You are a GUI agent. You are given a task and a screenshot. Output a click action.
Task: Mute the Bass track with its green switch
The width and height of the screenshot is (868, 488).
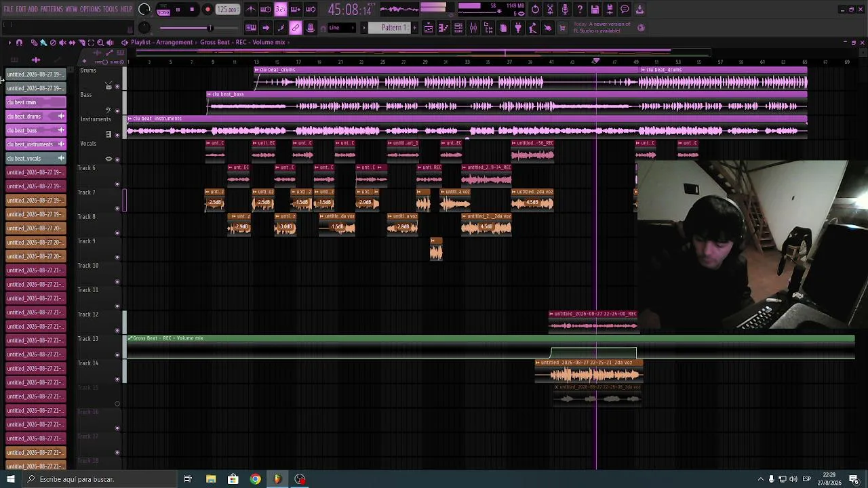point(117,110)
